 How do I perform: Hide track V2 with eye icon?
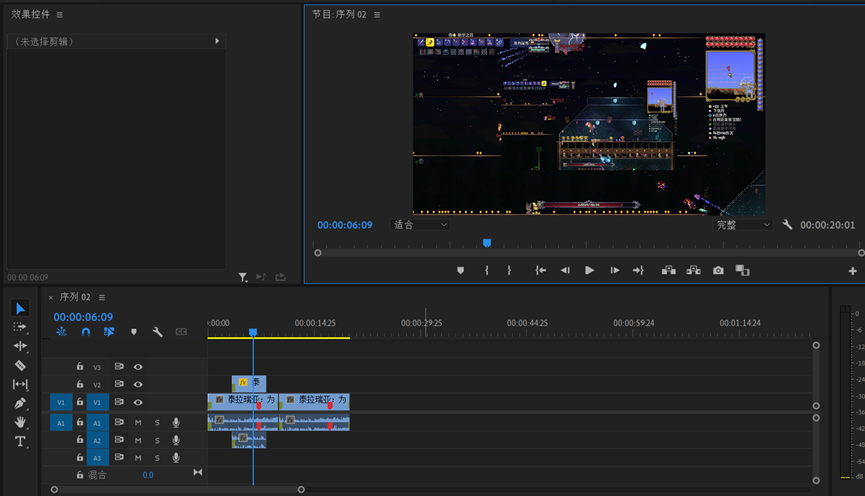pos(138,384)
